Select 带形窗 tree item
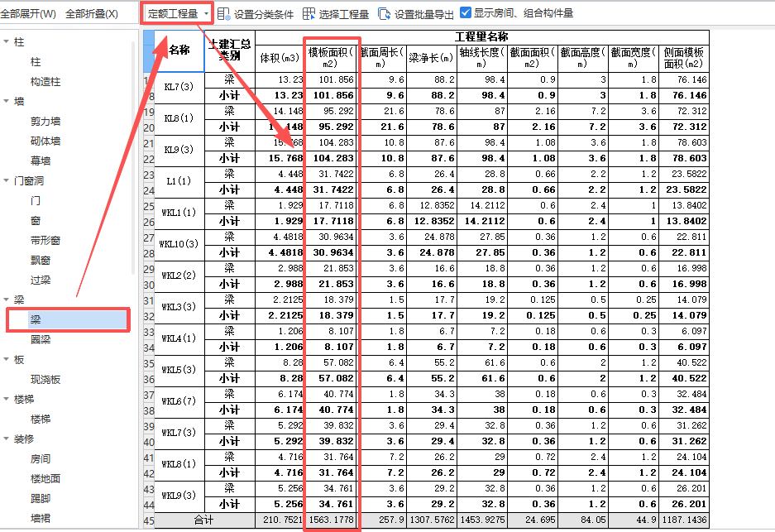The height and width of the screenshot is (532, 775). (45, 240)
